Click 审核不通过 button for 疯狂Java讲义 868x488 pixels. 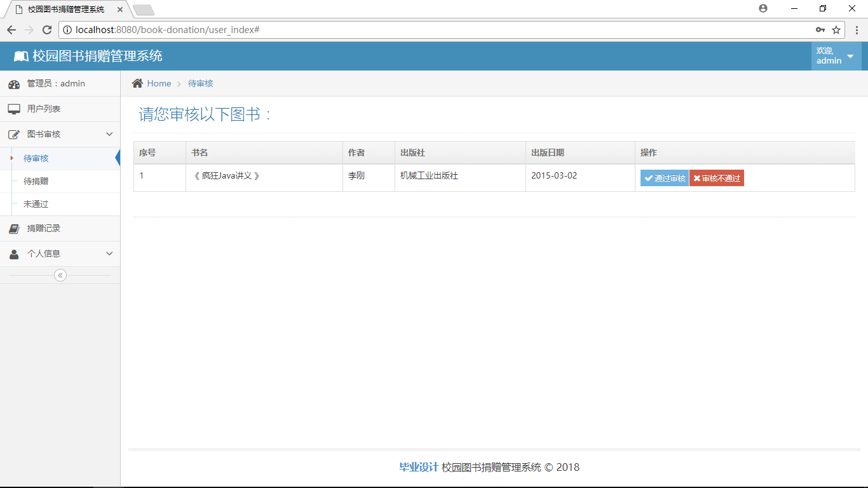717,179
